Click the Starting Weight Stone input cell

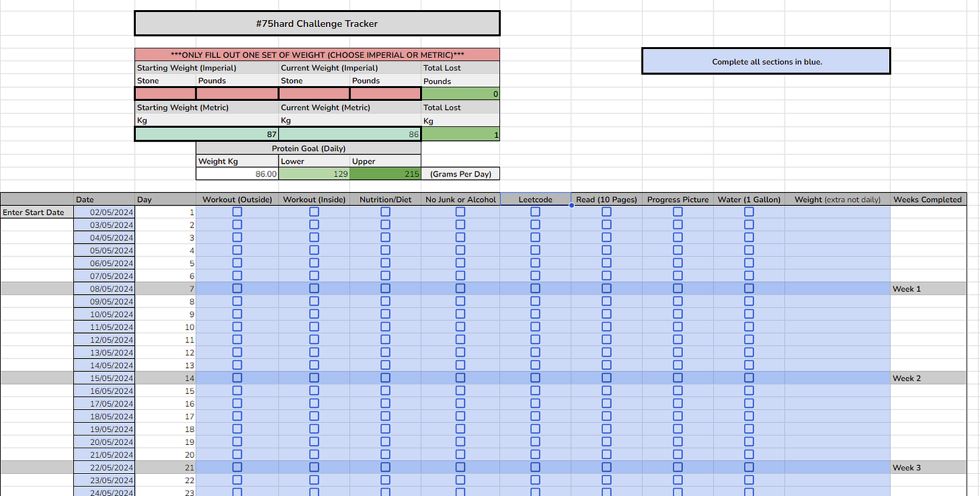click(x=166, y=94)
